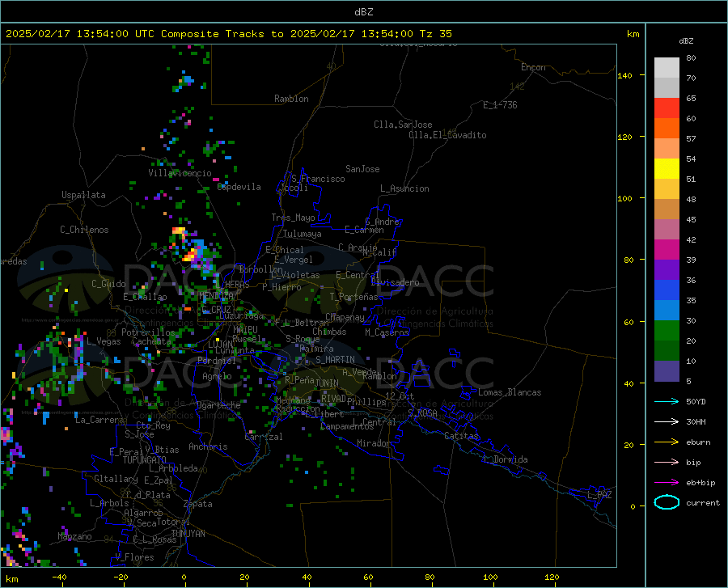Click the 'MENDOZA' city label on map
Image resolution: width=728 pixels, height=588 pixels.
pyautogui.click(x=216, y=295)
